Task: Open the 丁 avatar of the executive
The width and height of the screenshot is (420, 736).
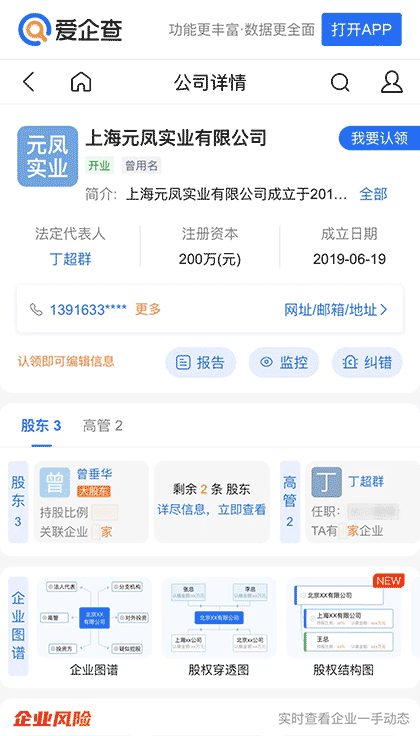Action: pos(327,482)
